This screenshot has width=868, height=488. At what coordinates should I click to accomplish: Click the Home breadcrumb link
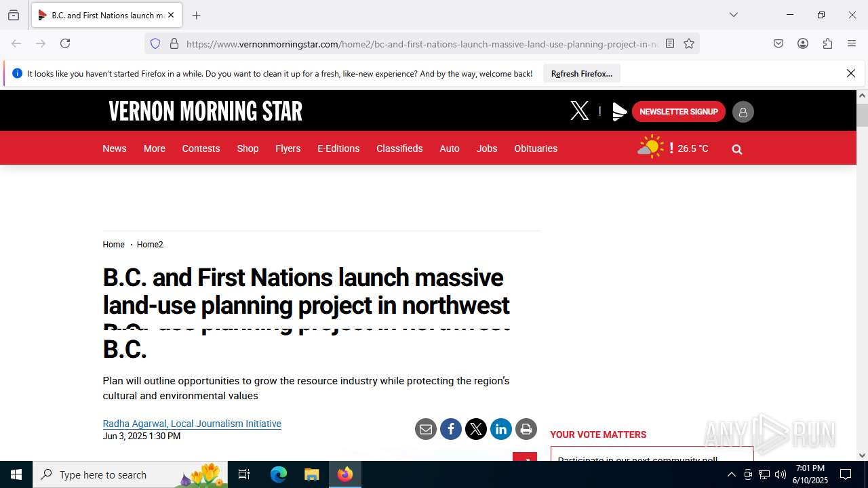pos(114,245)
